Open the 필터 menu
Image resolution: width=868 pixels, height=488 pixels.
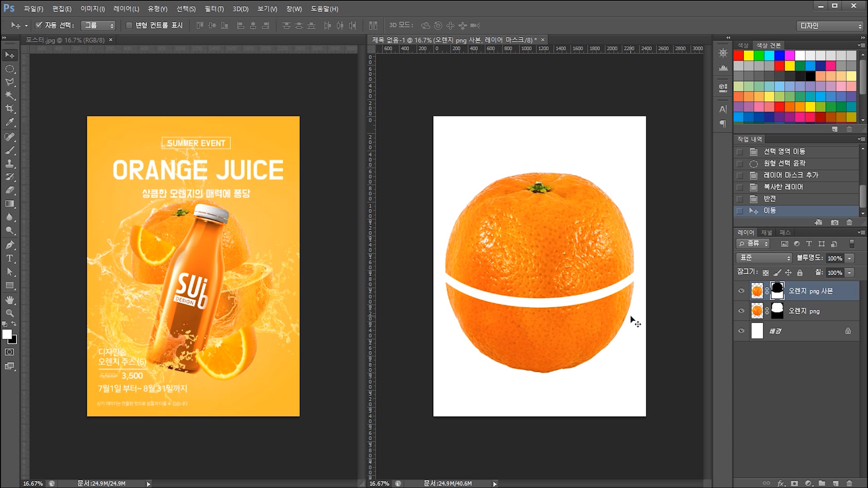pos(214,9)
